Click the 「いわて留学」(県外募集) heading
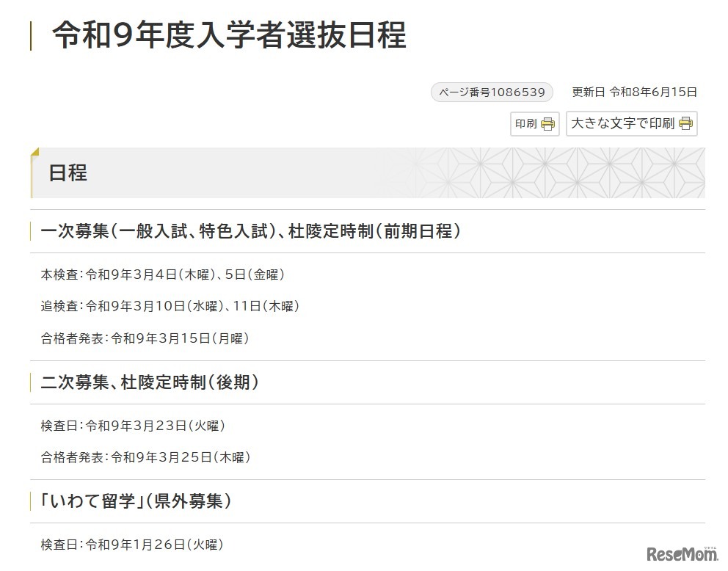728x571 pixels. point(136,501)
